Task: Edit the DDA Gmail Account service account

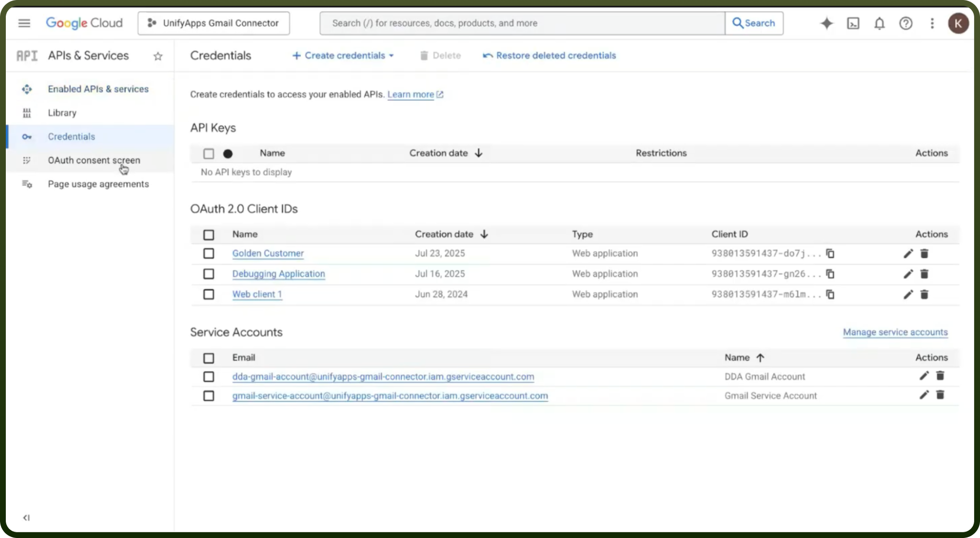Action: 924,376
